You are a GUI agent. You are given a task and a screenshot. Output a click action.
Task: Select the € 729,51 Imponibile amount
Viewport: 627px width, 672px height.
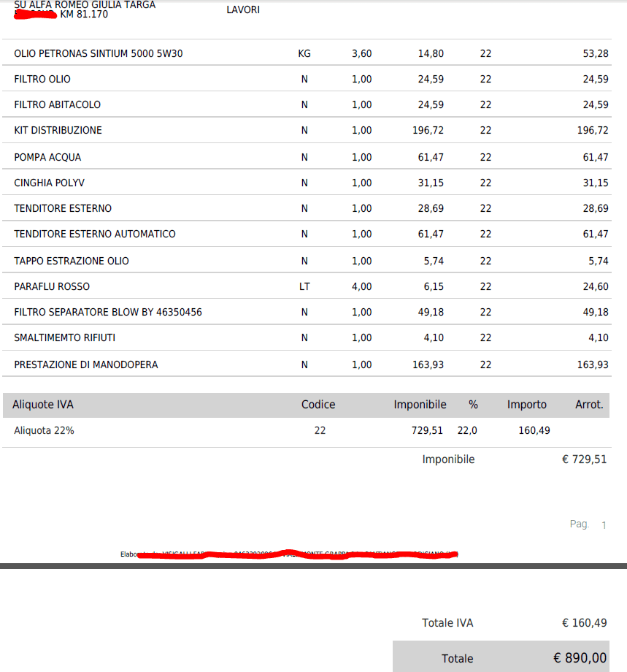(584, 459)
